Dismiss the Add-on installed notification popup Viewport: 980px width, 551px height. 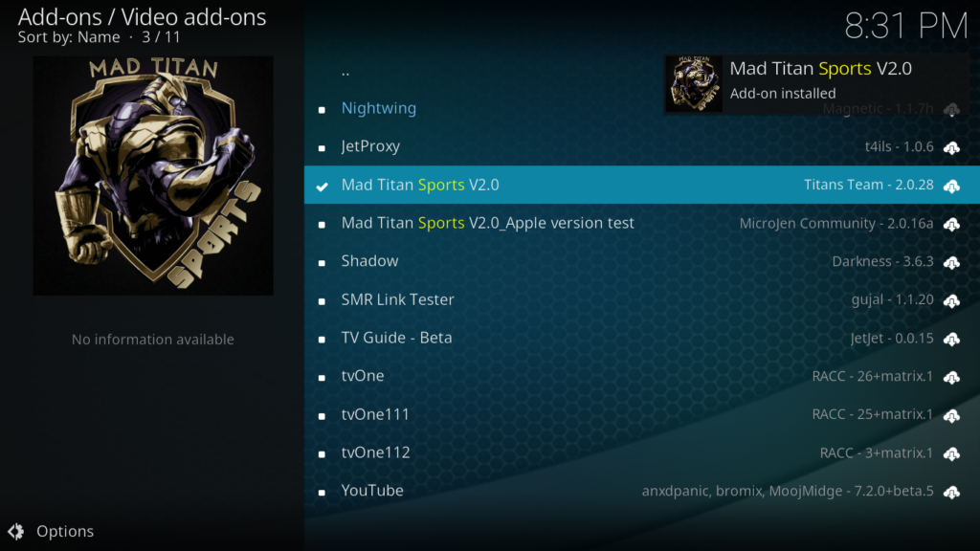click(x=816, y=84)
